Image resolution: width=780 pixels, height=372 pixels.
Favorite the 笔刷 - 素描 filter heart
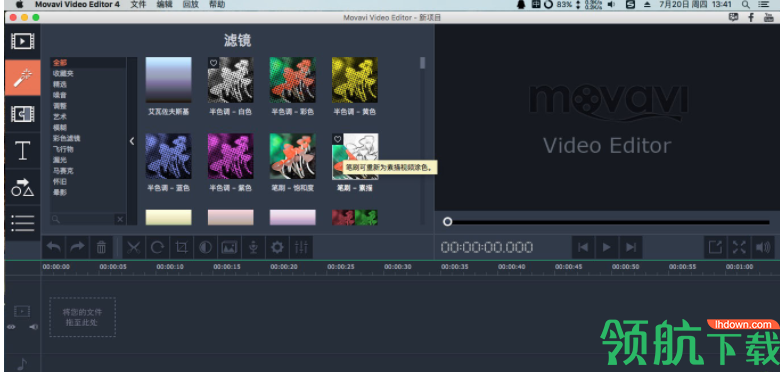point(337,139)
